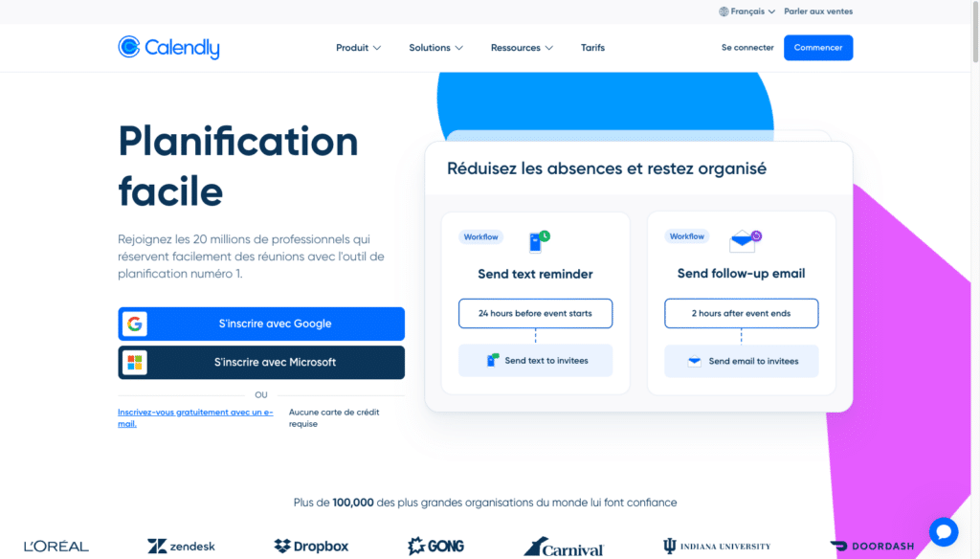Click the Zendesk logo
Screen dimensions: 980x559
tap(181, 547)
